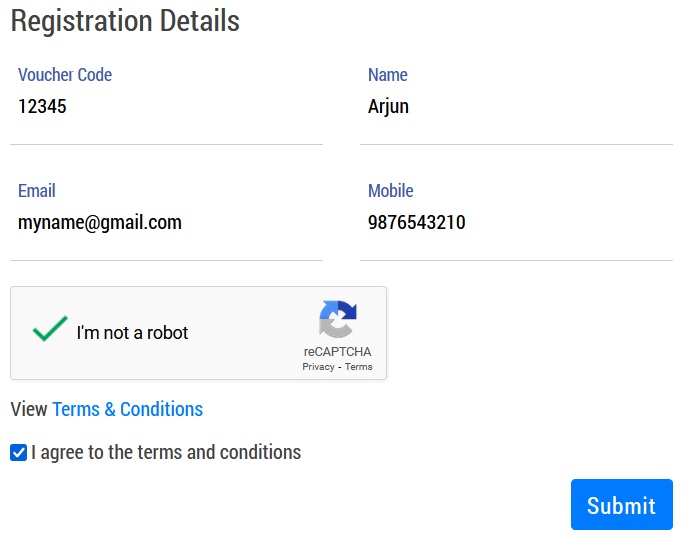Open the small reCAPTCHA Terms link

click(358, 367)
